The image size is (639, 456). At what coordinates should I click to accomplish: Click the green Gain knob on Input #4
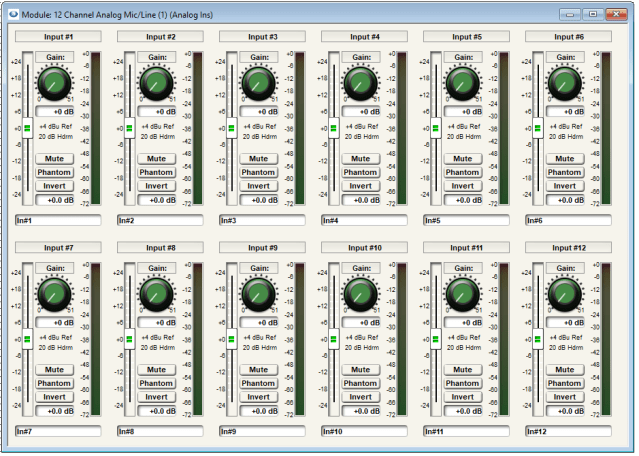click(359, 82)
